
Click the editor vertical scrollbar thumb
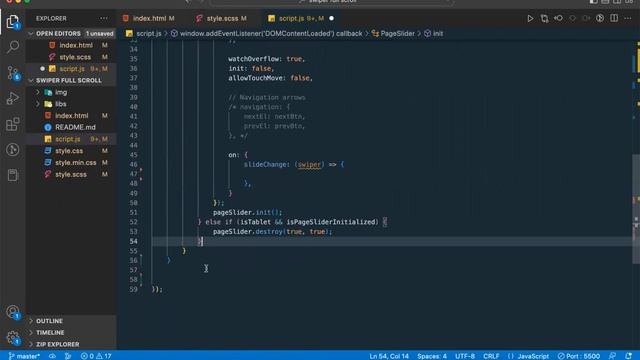click(x=636, y=209)
